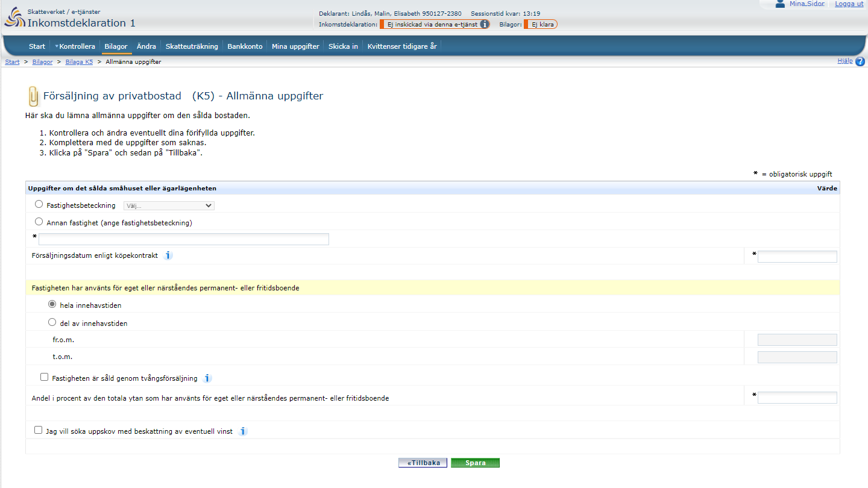Click the «Tillbaka button
This screenshot has width=868, height=488.
(423, 462)
